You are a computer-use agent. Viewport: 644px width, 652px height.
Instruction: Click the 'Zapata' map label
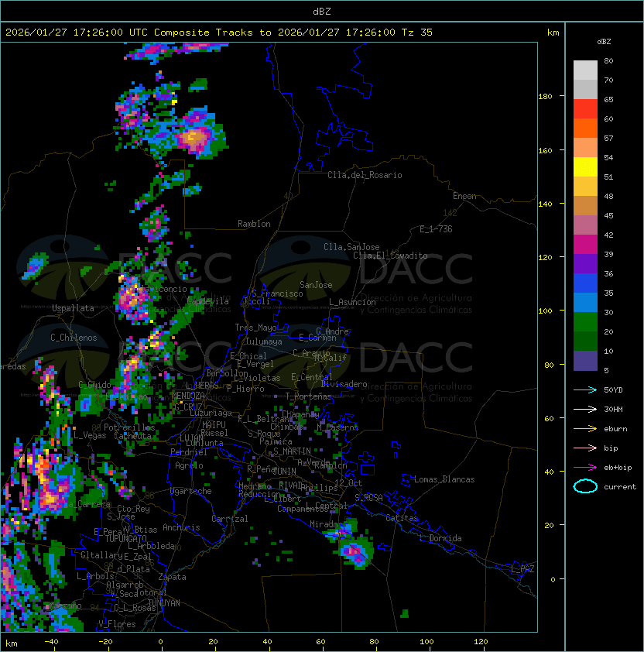click(172, 577)
